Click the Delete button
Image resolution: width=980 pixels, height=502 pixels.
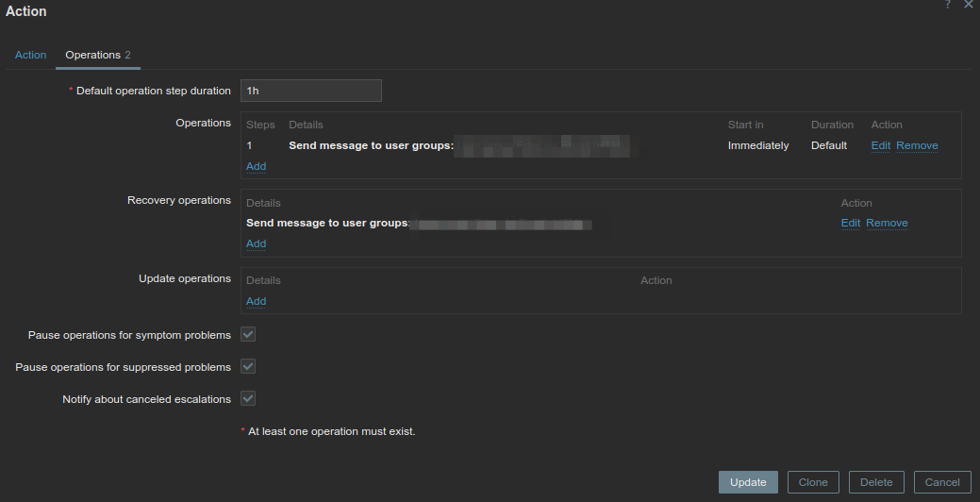876,482
